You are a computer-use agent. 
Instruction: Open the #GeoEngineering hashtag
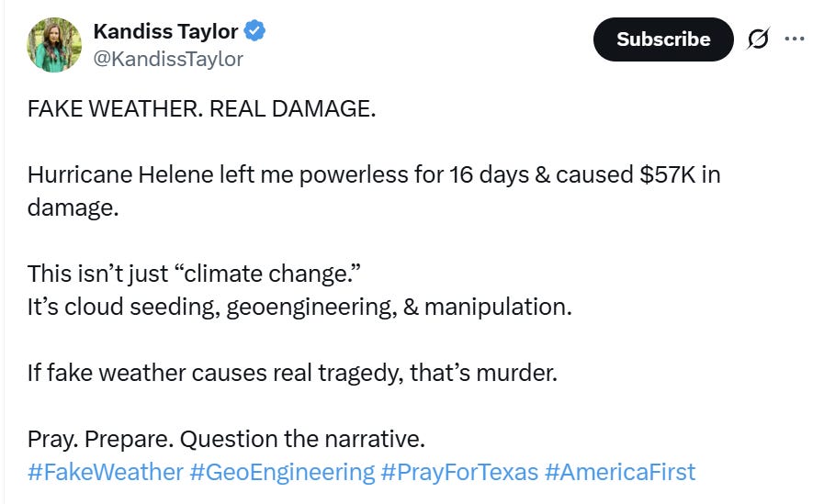[x=282, y=472]
